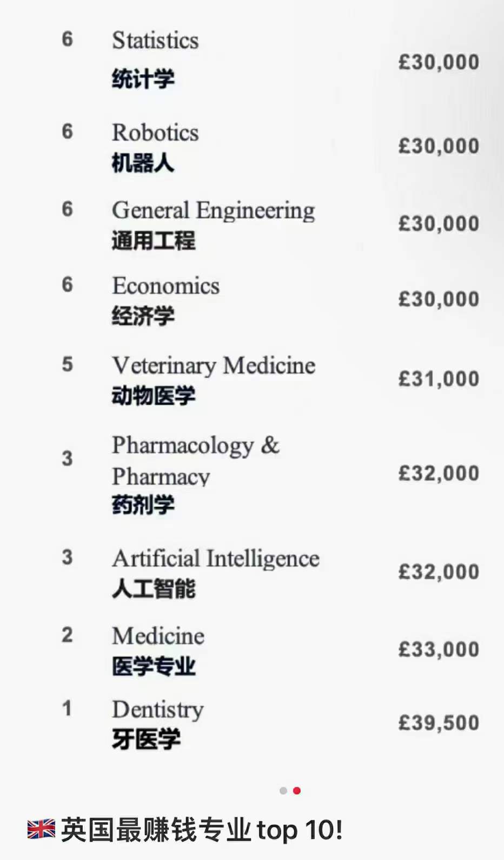Image resolution: width=504 pixels, height=860 pixels.
Task: Click the UK flag emoji in caption
Action: pyautogui.click(x=41, y=829)
